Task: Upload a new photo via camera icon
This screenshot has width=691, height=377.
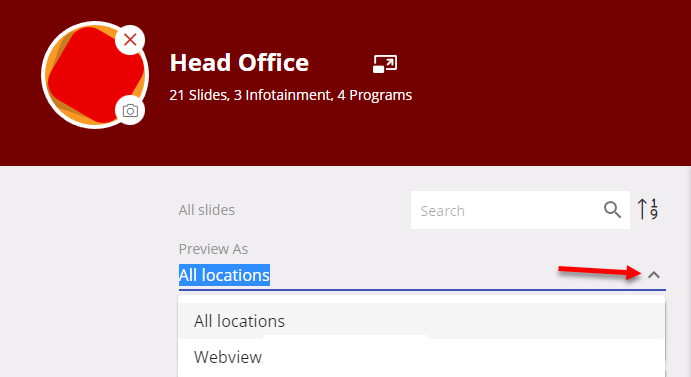Action: click(130, 110)
